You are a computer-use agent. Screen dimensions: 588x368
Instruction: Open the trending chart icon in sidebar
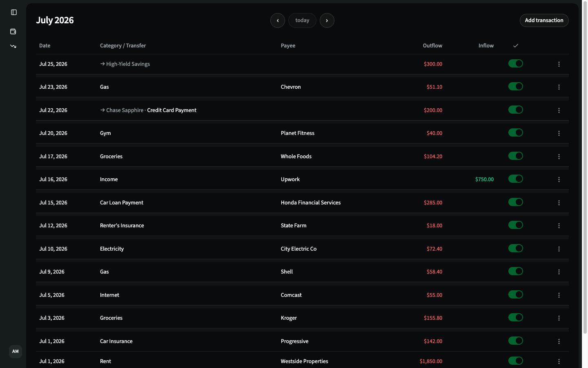pos(13,46)
